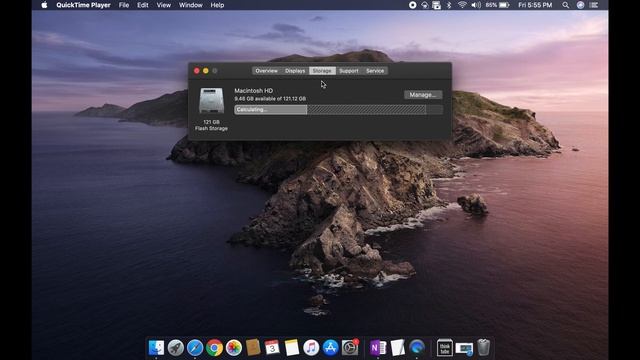Launch Safari from the Dock
This screenshot has height=360, width=640.
(195, 348)
